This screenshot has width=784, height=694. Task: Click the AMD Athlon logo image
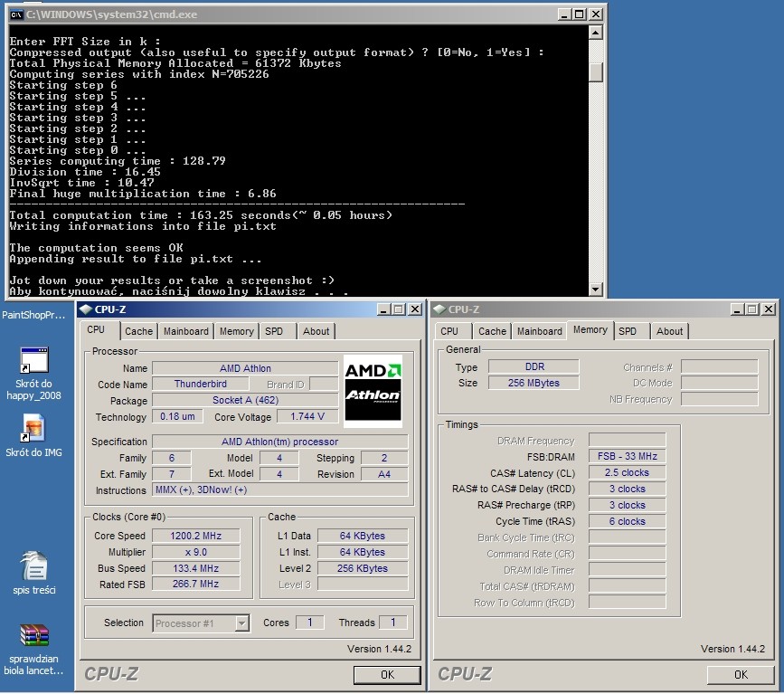[373, 391]
